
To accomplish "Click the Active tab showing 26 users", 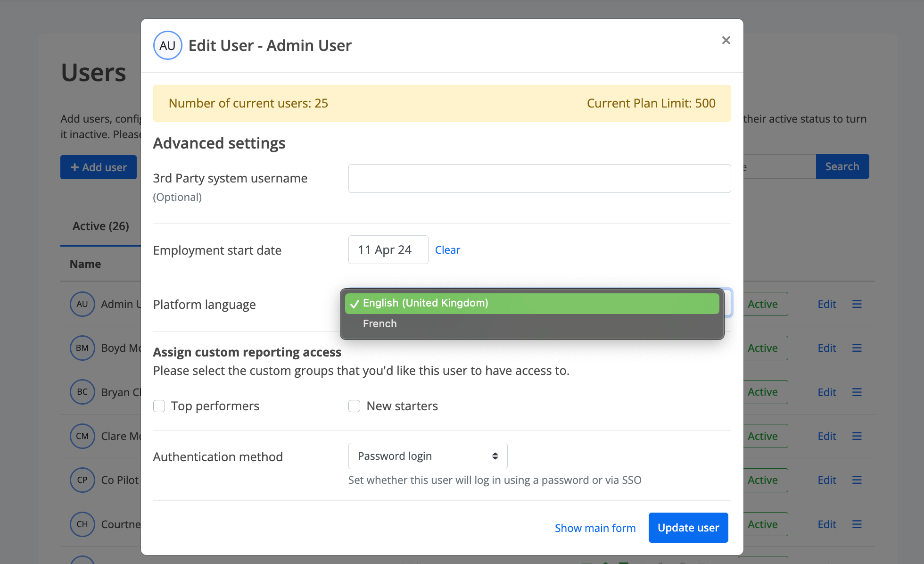I will point(100,226).
